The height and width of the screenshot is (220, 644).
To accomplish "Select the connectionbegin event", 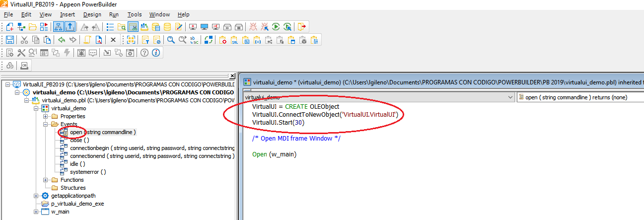I will tap(151, 148).
